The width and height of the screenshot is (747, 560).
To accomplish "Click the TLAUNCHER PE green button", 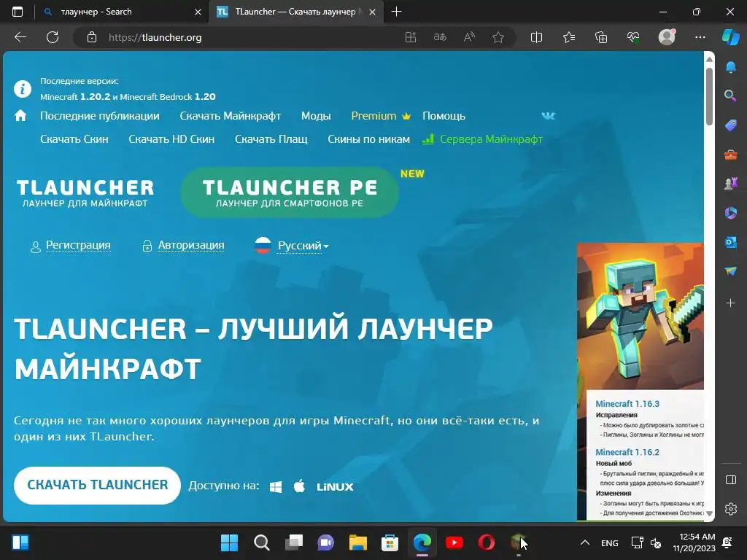I will click(x=290, y=192).
